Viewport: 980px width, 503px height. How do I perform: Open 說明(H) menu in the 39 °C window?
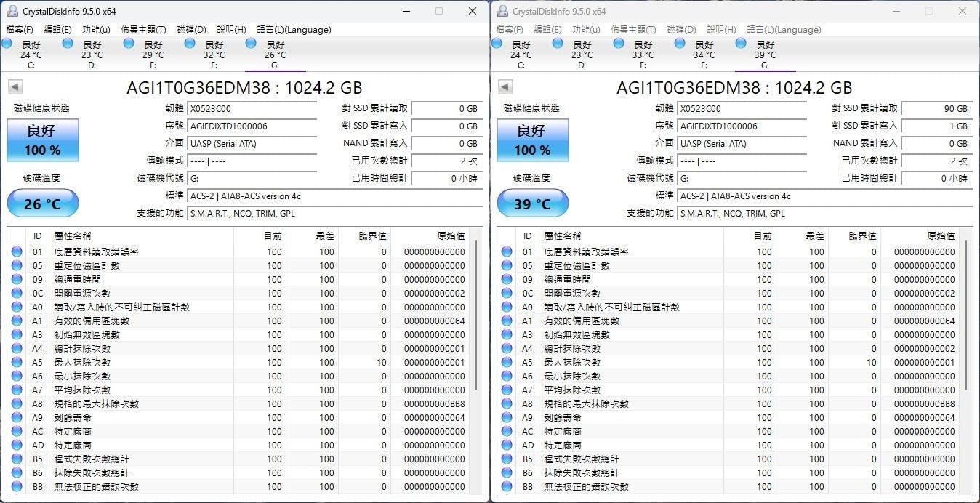coord(721,30)
